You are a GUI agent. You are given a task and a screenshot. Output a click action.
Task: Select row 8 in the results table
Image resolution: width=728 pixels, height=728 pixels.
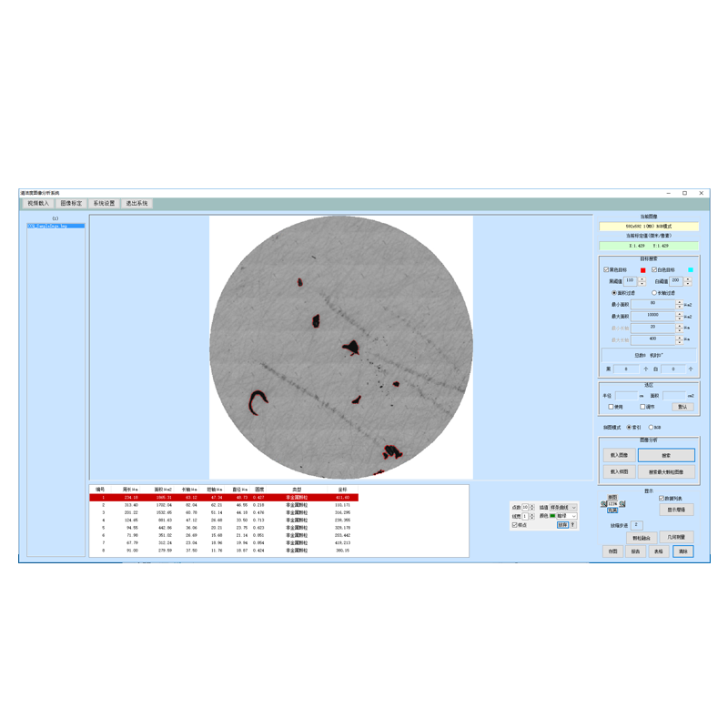point(224,551)
